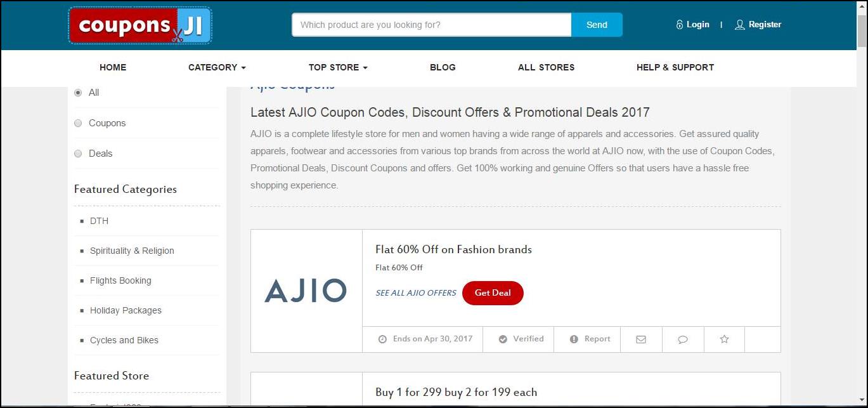
Task: Click the Verified label on AJIO deal
Action: [529, 339]
